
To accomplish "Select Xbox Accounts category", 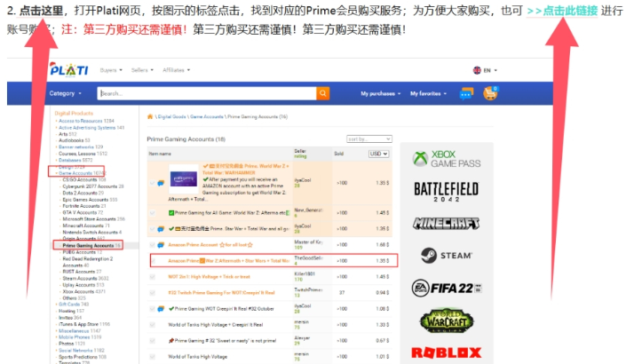I will tap(79, 291).
